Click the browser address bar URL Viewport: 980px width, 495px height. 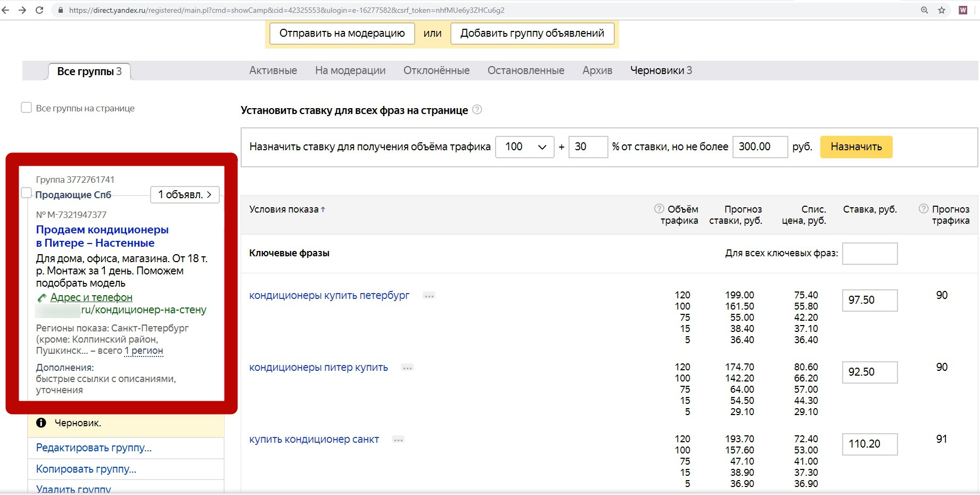(x=286, y=10)
